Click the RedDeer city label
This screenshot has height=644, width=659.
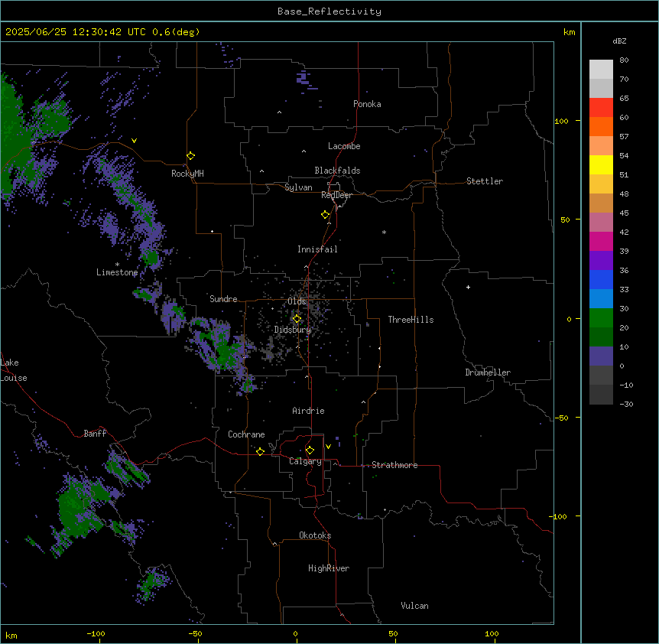(336, 195)
